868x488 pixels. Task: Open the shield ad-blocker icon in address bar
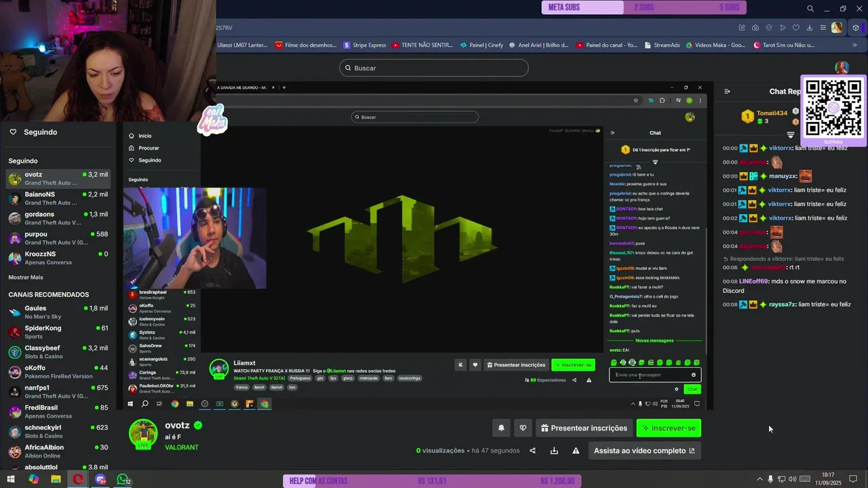769,28
